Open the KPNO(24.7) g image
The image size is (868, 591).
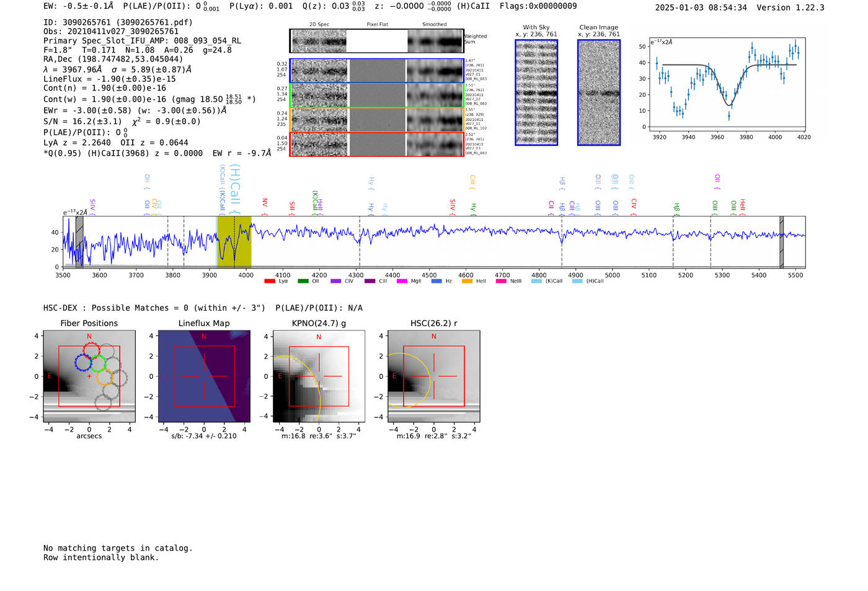319,376
